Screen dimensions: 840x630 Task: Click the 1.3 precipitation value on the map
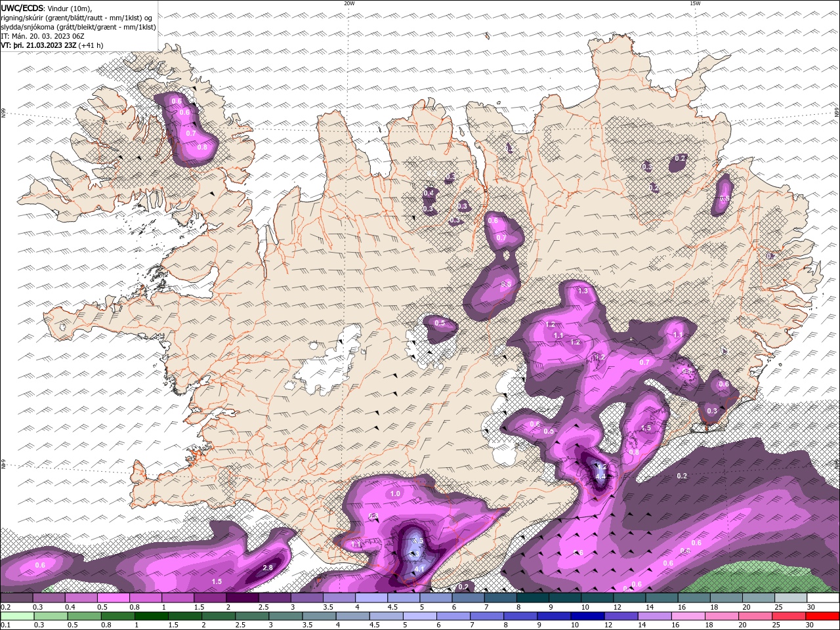coord(583,291)
